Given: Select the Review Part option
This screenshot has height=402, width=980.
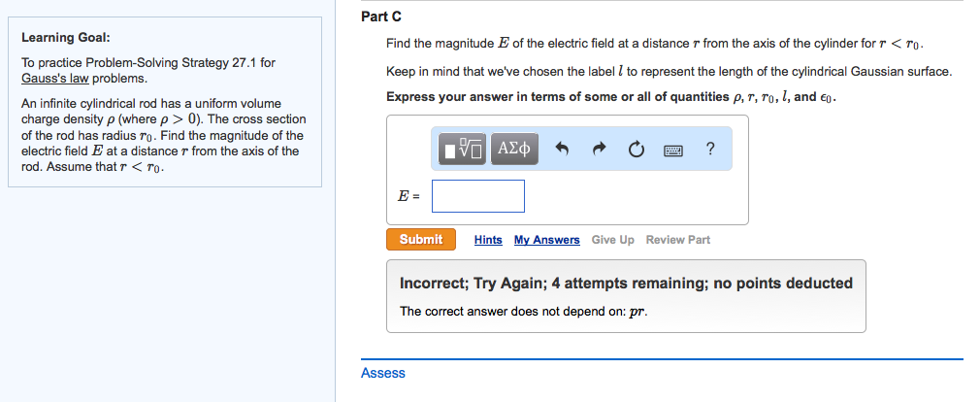Looking at the screenshot, I should pos(677,240).
